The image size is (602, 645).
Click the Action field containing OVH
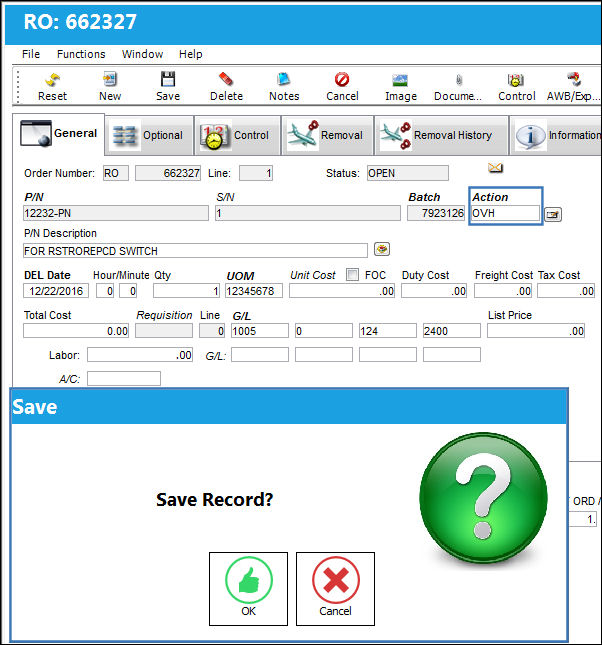pyautogui.click(x=505, y=213)
